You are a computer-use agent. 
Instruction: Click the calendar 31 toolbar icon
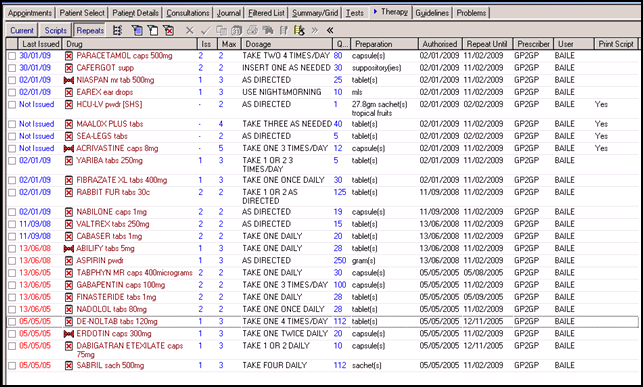coord(237,30)
